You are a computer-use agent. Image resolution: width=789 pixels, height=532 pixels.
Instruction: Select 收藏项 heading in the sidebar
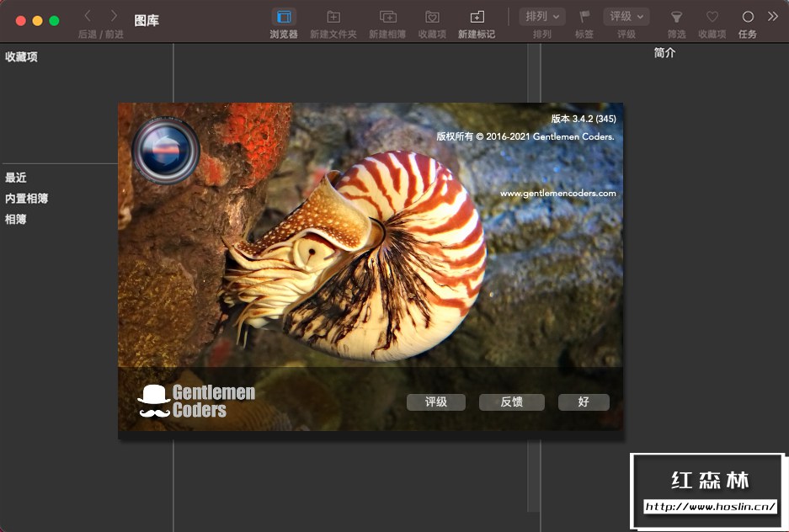[21, 57]
